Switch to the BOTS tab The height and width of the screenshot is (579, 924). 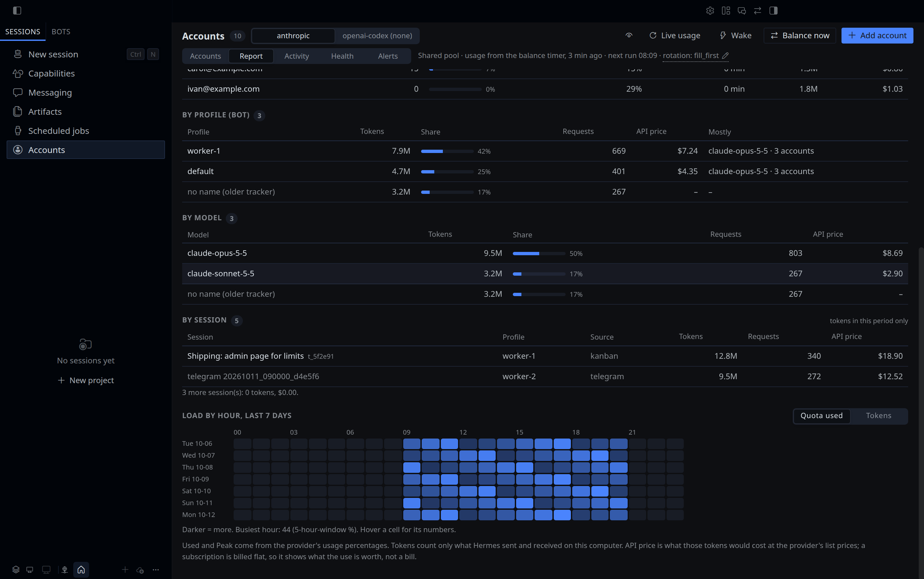[61, 31]
